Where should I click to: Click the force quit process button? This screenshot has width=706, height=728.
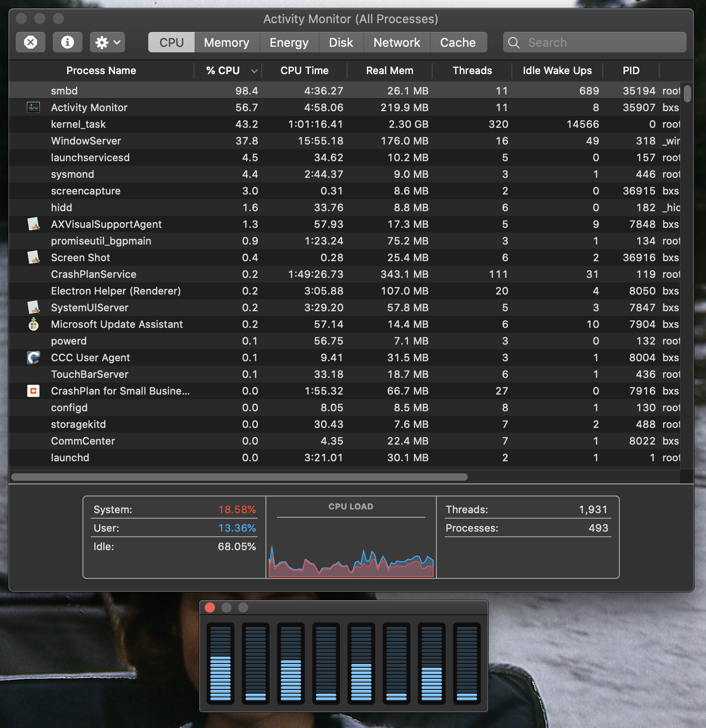click(31, 42)
